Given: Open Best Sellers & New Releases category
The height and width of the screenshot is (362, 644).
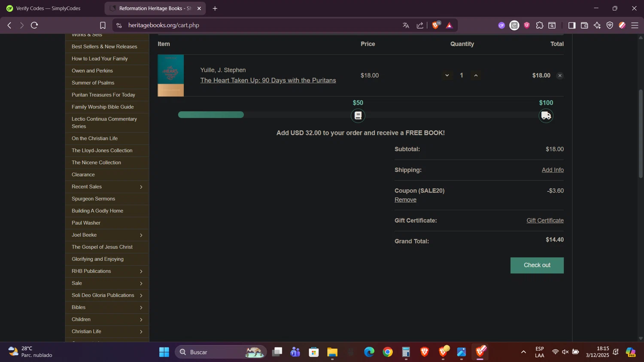Looking at the screenshot, I should (x=107, y=47).
